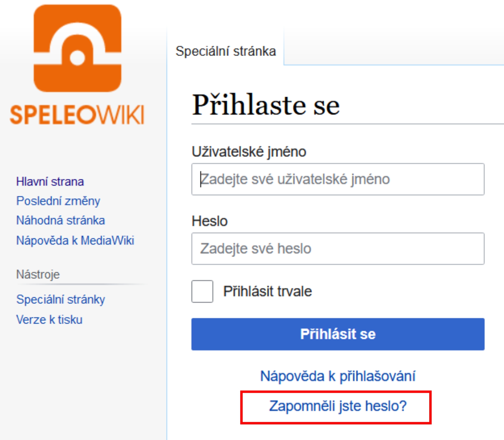Click into the Heslo password field

coord(338,249)
